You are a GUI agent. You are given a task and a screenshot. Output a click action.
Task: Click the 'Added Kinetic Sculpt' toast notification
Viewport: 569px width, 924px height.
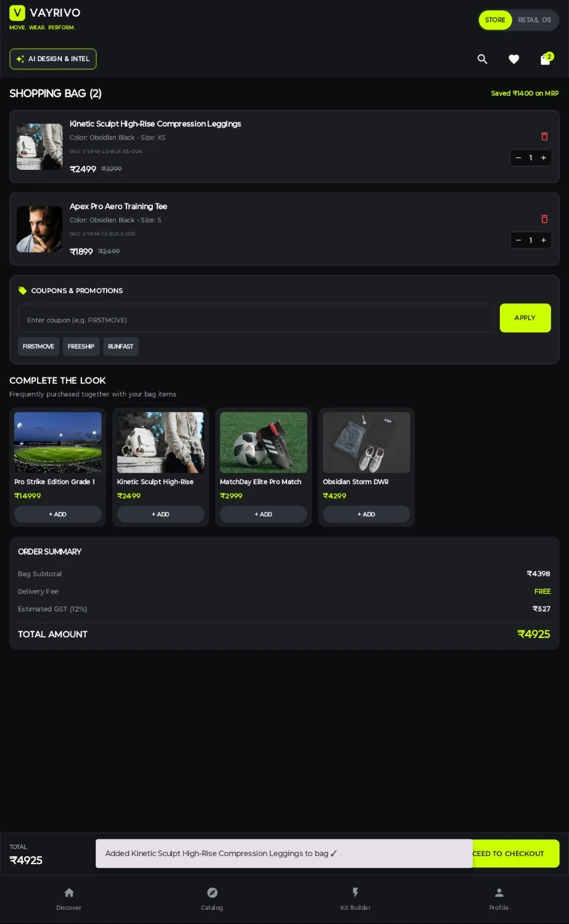[x=284, y=854]
